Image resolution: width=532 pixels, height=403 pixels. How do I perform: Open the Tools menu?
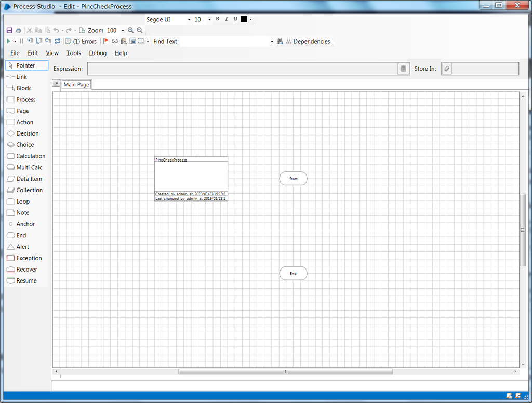(74, 53)
